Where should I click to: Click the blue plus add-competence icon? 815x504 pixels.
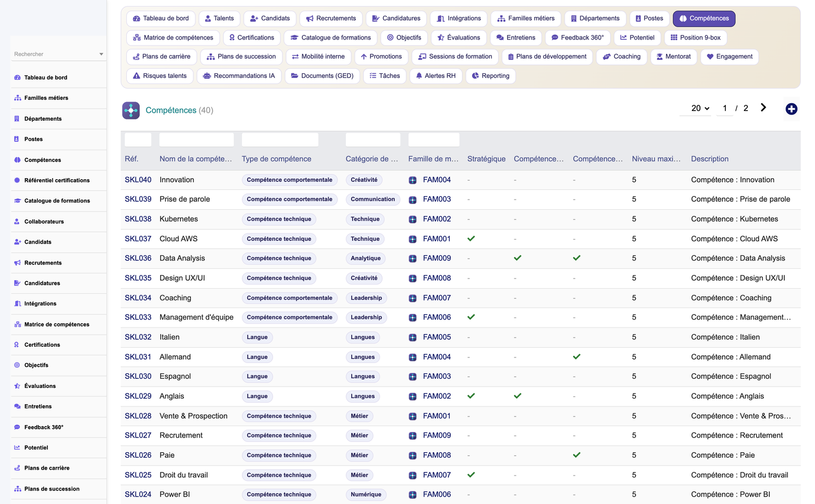[791, 109]
